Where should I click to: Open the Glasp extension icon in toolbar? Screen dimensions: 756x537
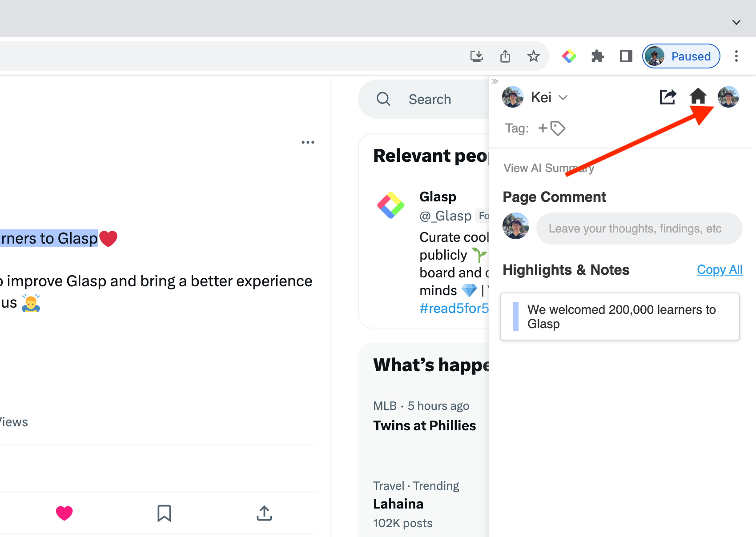coord(569,56)
